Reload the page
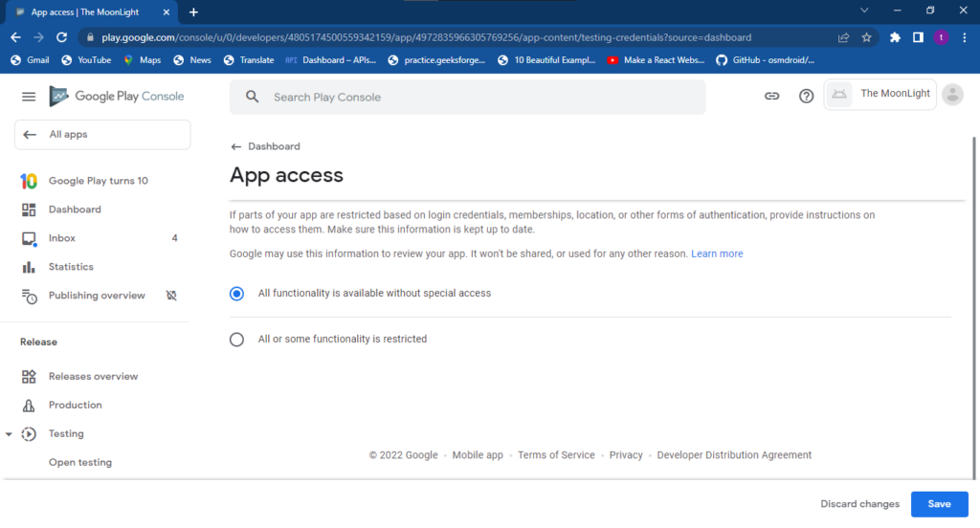980x528 pixels. pyautogui.click(x=61, y=37)
